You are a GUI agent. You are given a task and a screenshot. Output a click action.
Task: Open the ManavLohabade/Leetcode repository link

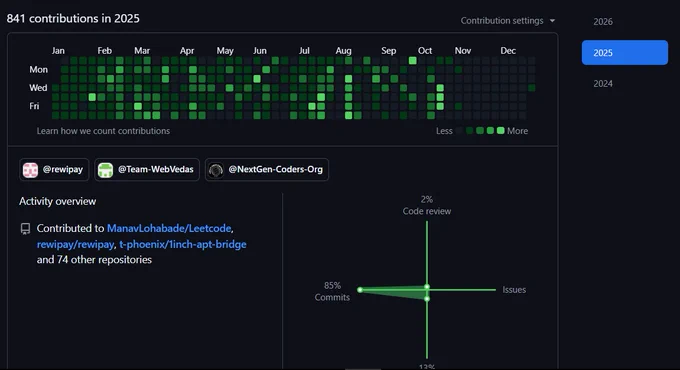point(169,228)
